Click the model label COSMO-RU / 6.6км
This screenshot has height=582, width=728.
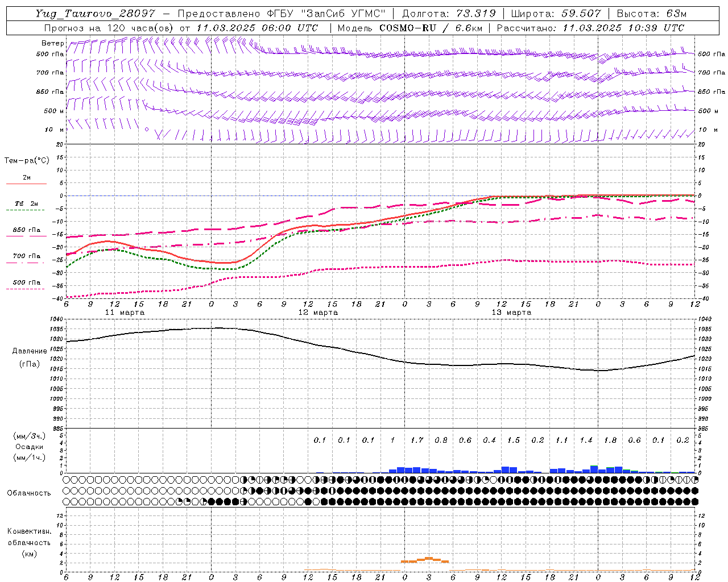tap(431, 28)
